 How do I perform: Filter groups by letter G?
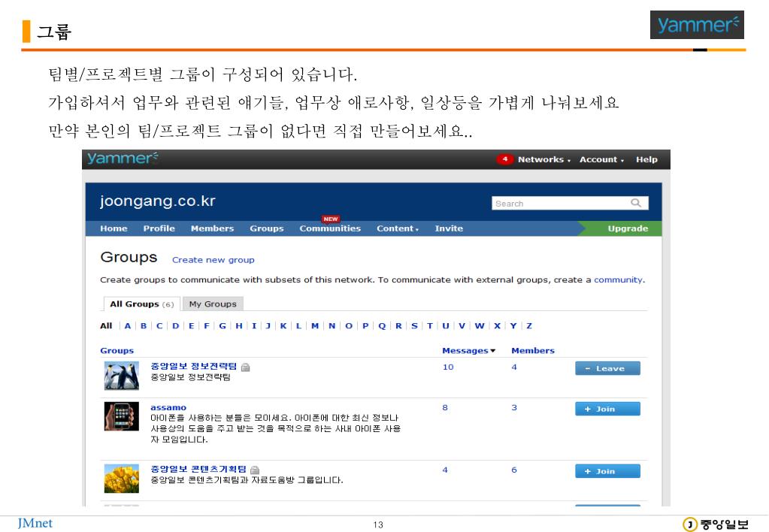point(223,325)
